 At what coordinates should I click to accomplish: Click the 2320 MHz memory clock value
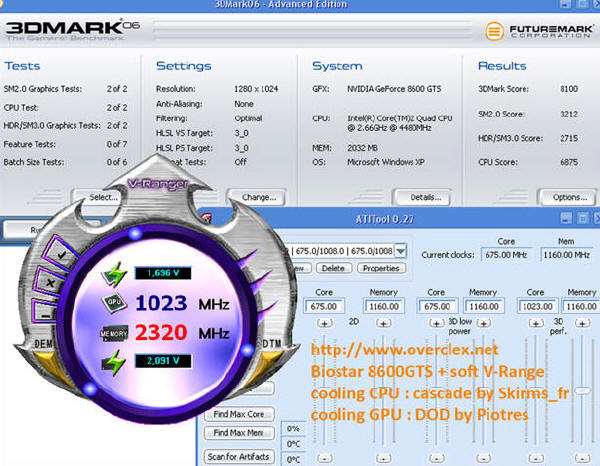tap(161, 332)
